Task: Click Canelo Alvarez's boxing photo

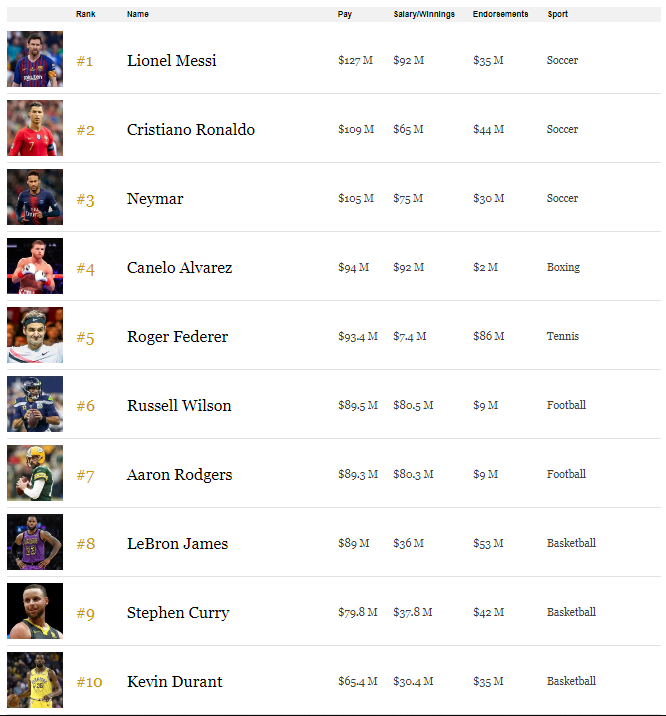Action: click(x=35, y=266)
